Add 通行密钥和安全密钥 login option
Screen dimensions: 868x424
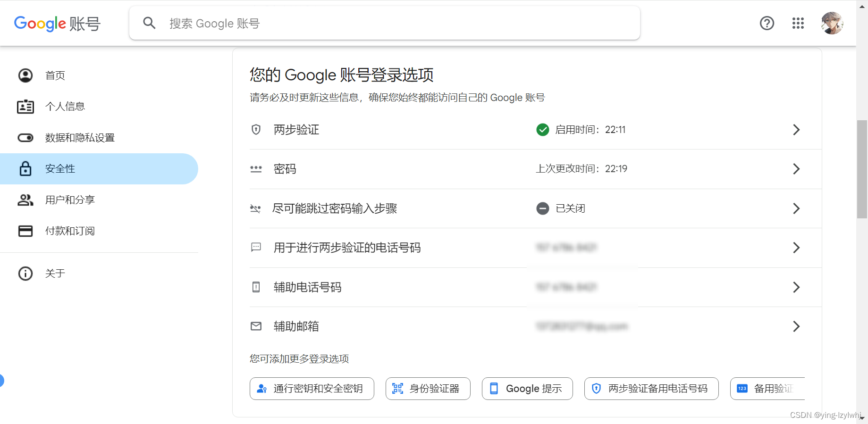tap(312, 389)
